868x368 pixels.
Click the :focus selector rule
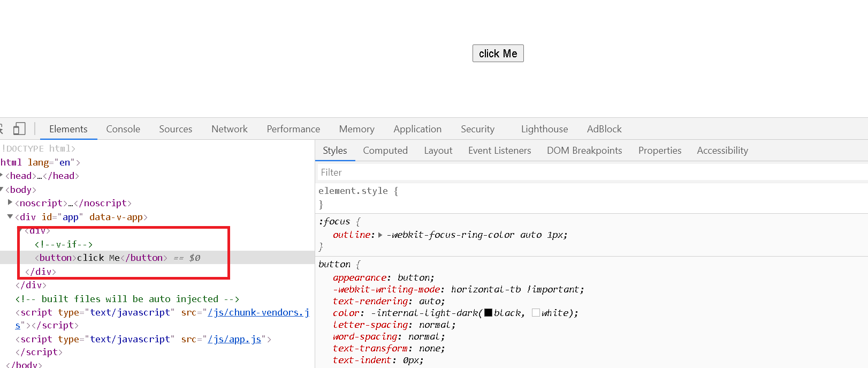pos(334,221)
